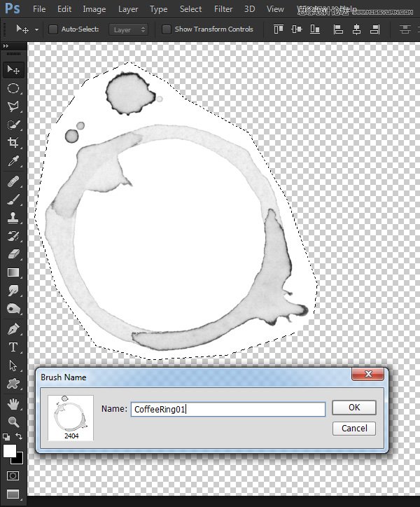Open the Auto-Select Layer dropdown
The height and width of the screenshot is (507, 420).
coord(128,29)
